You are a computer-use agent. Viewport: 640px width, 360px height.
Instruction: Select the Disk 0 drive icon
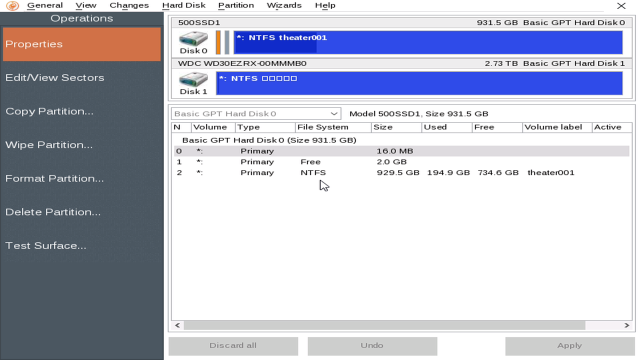click(x=193, y=39)
